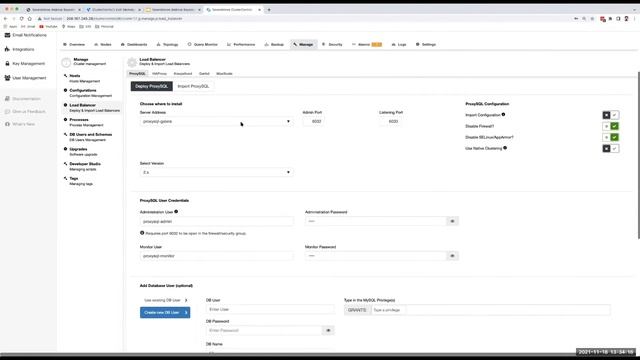Switch to the Nodes tab
The width and height of the screenshot is (640, 360).
[x=103, y=44]
